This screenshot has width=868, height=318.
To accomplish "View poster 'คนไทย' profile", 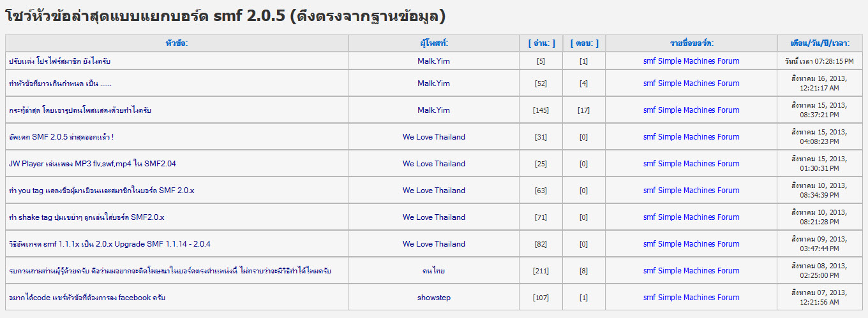I will tap(433, 271).
